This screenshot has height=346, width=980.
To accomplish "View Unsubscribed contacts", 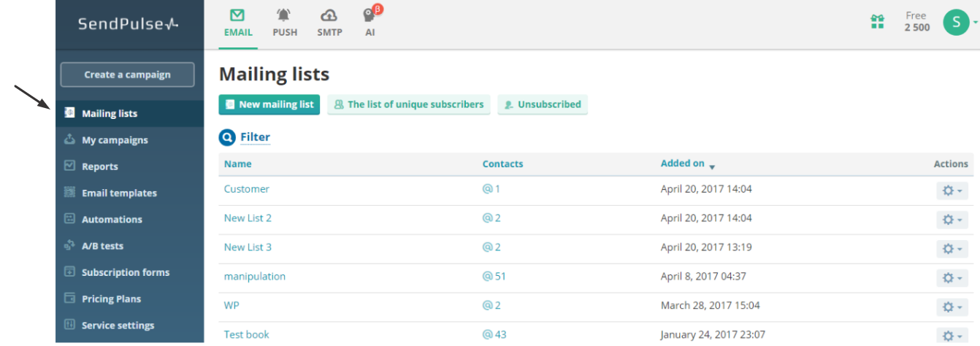I will click(x=543, y=104).
